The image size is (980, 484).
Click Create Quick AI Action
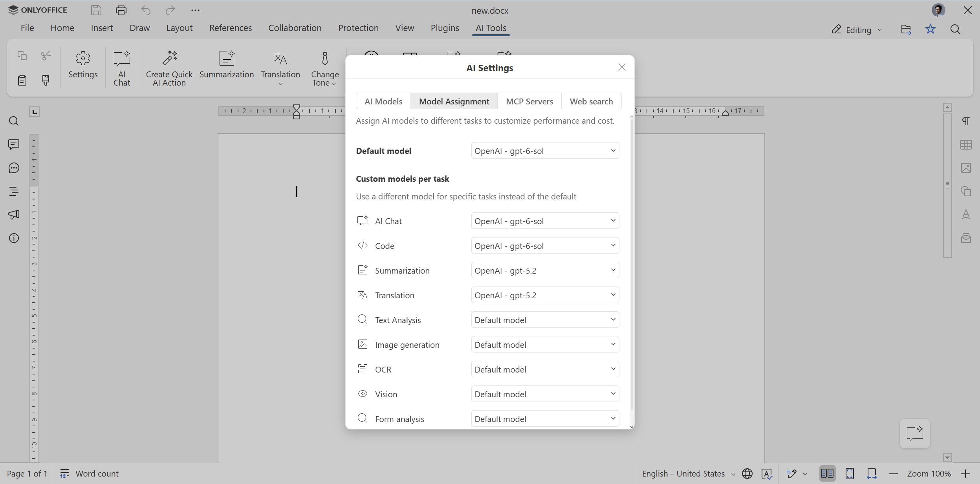pos(169,68)
